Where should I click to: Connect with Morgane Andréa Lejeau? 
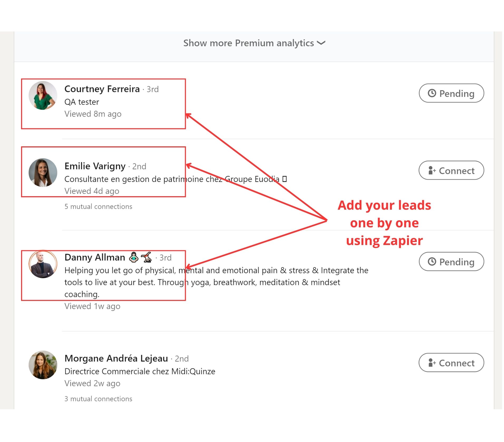pyautogui.click(x=451, y=363)
